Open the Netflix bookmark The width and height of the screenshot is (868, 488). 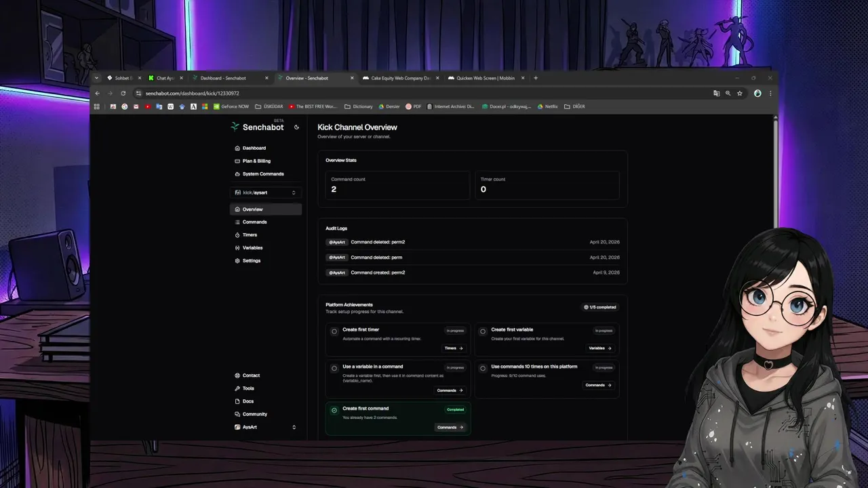[x=548, y=106]
